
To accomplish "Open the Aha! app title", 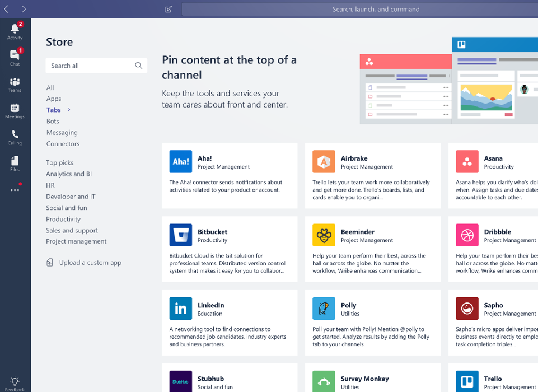I will (205, 158).
